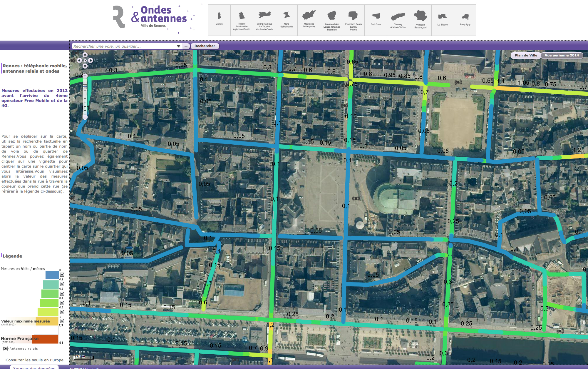Click the 0,95 measurement label on map
Image resolution: width=588 pixels, height=369 pixels.
coord(390,75)
